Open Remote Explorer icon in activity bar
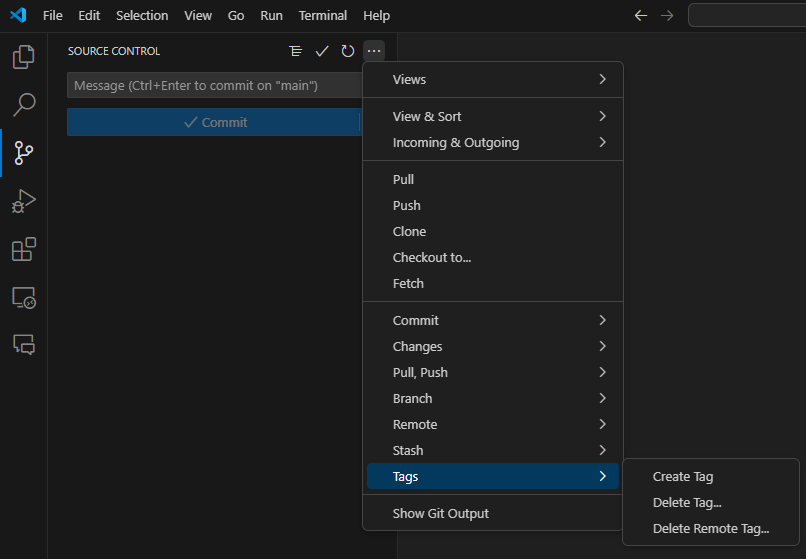Image resolution: width=806 pixels, height=559 pixels. [x=23, y=297]
